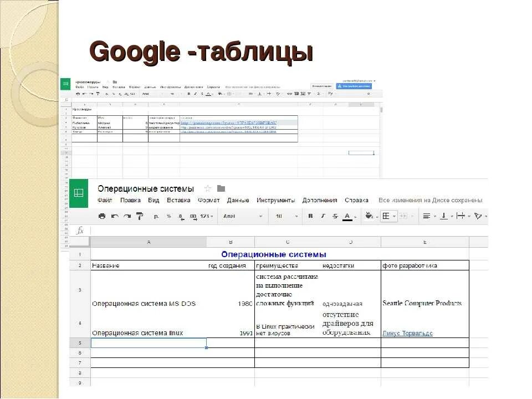Viewport: 532px width, 399px height.
Task: Select the year 1991 cell
Action: (x=231, y=323)
